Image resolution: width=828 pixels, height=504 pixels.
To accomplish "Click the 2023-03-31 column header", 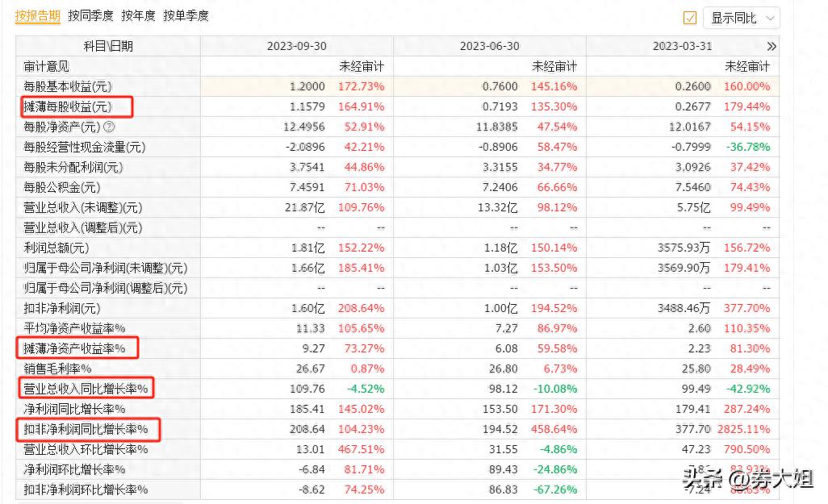I will coord(682,47).
